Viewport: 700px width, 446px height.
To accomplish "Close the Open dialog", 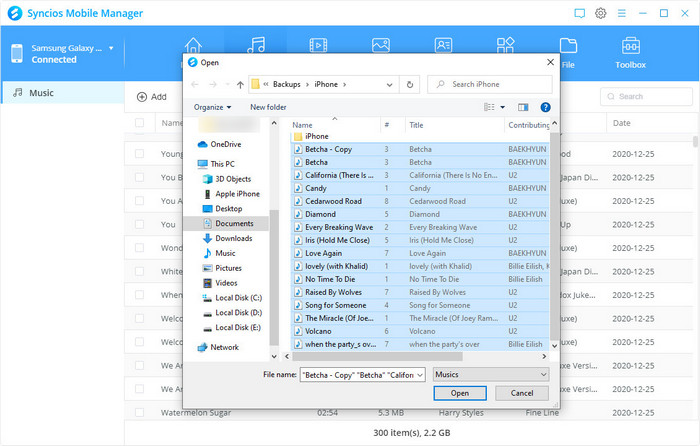I will pyautogui.click(x=550, y=63).
